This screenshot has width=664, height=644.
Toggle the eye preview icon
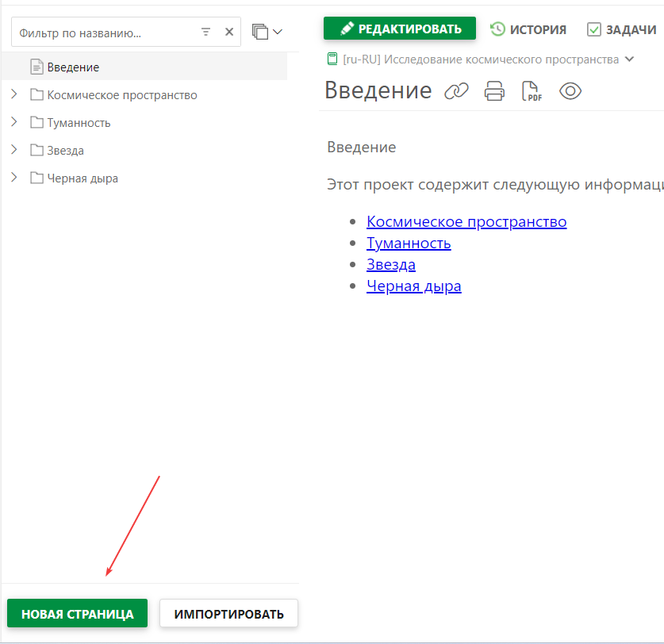click(570, 91)
